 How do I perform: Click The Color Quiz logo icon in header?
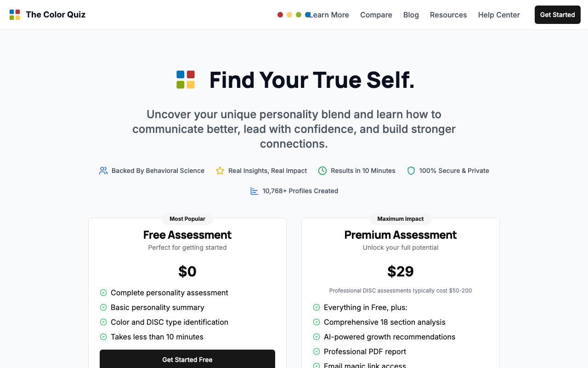pyautogui.click(x=15, y=15)
